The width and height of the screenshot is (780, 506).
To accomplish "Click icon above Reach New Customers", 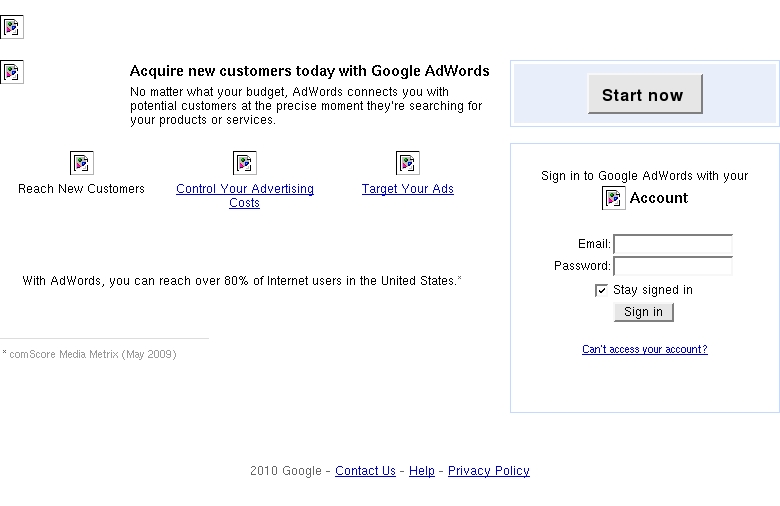I will tap(82, 163).
